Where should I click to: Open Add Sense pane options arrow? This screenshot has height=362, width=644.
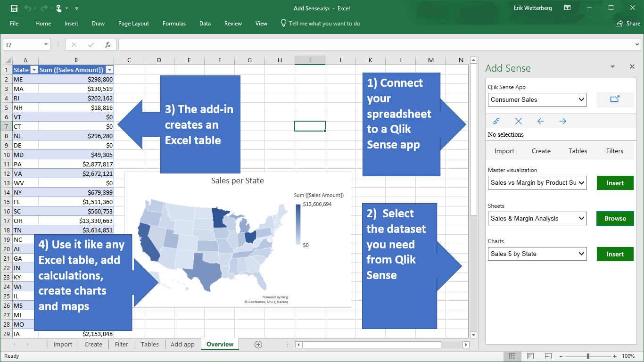[x=612, y=67]
